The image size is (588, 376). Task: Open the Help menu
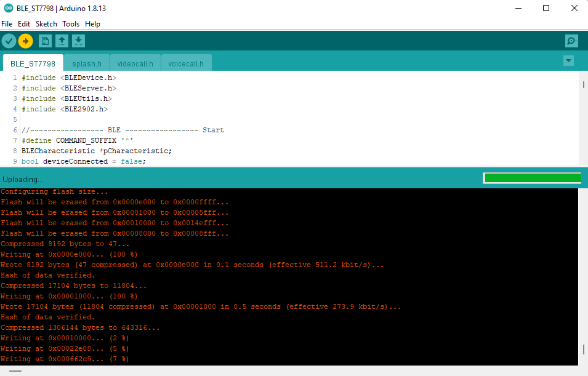[x=92, y=24]
